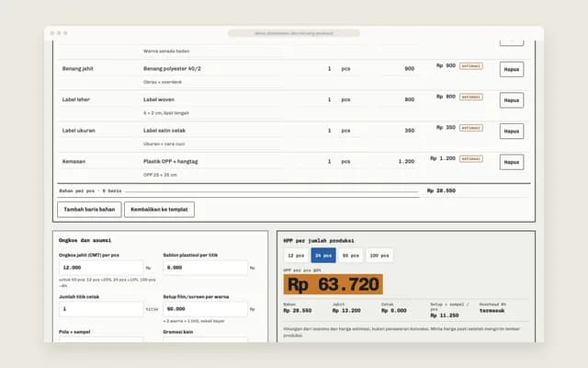
Task: Click the Rp 63.720 HPP result
Action: click(333, 284)
